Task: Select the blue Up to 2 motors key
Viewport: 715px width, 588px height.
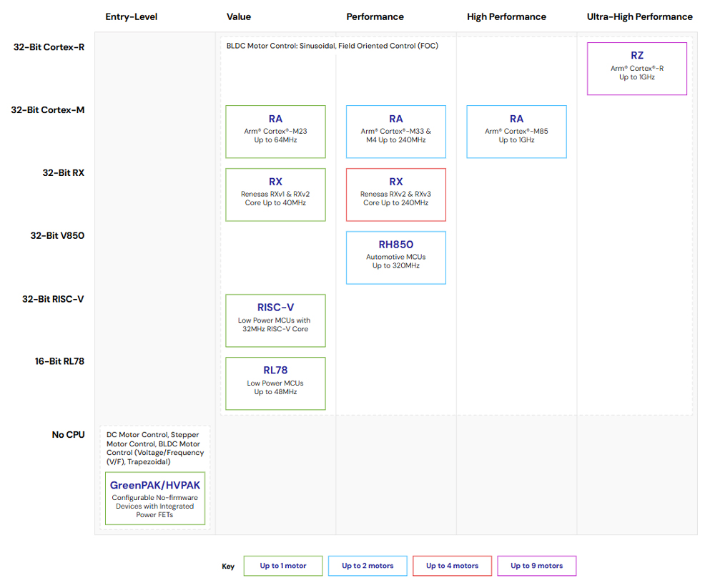Action: (x=368, y=566)
